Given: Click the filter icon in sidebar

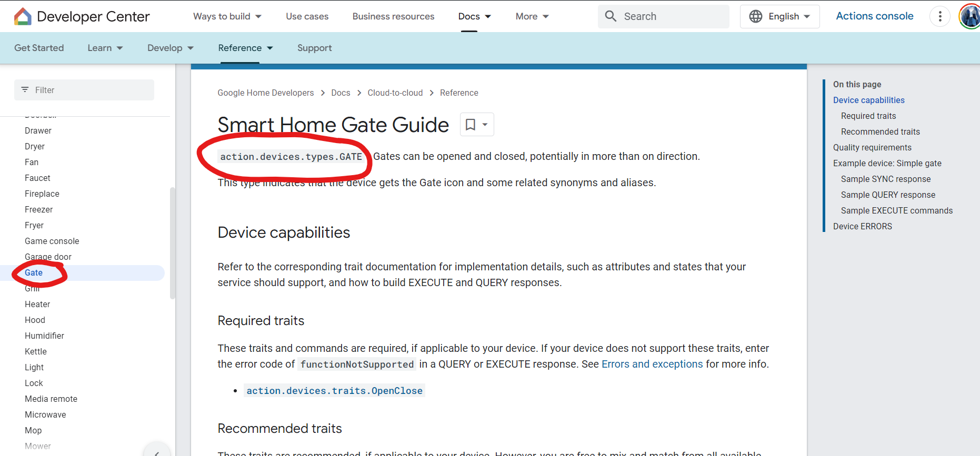Looking at the screenshot, I should pyautogui.click(x=25, y=90).
